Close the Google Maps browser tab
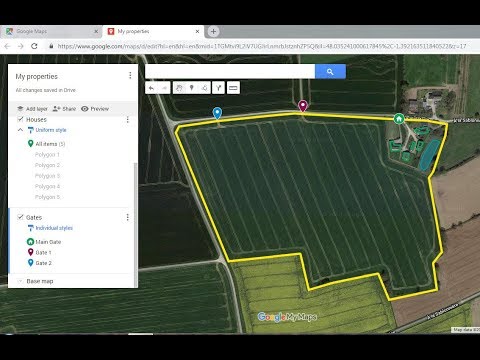The image size is (480, 360). pos(96,31)
